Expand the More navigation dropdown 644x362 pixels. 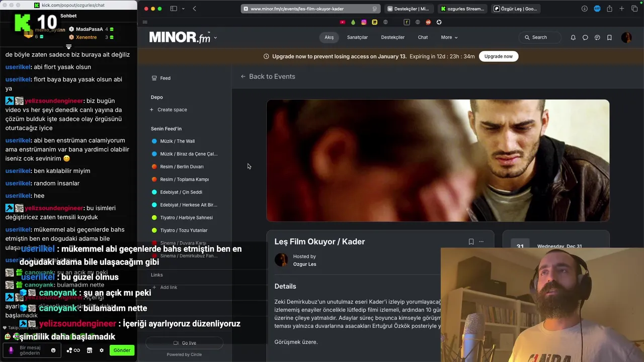click(449, 37)
